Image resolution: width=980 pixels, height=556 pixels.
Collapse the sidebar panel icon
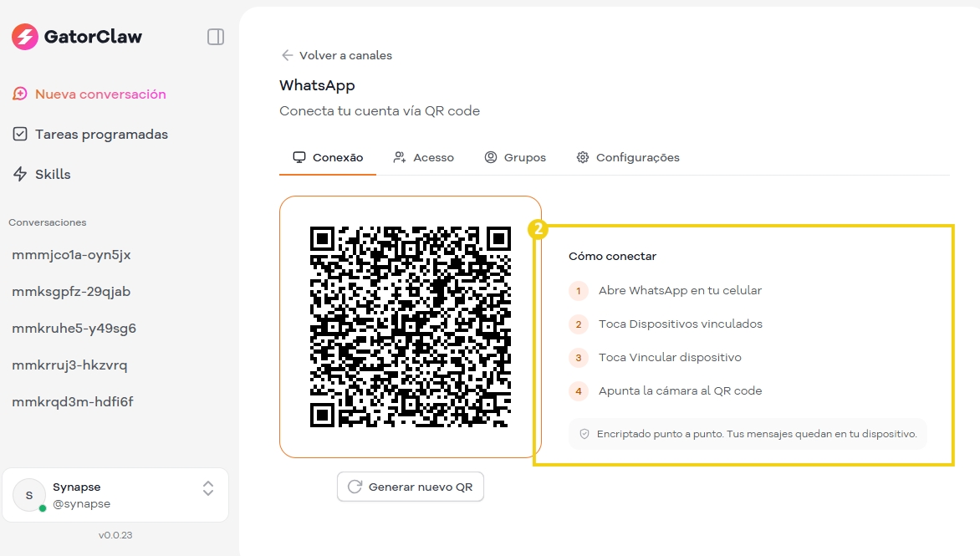(x=216, y=37)
